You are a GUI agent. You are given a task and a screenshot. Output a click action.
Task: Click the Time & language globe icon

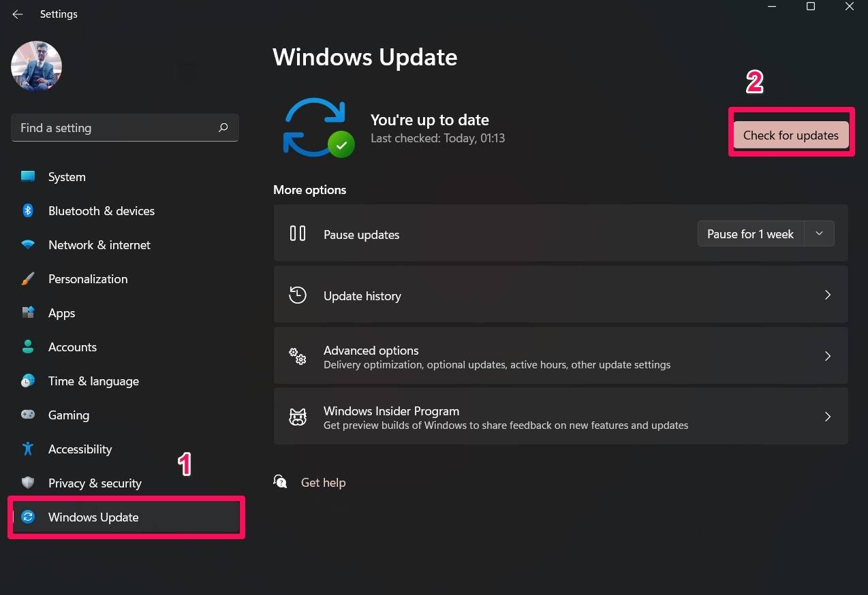(28, 381)
